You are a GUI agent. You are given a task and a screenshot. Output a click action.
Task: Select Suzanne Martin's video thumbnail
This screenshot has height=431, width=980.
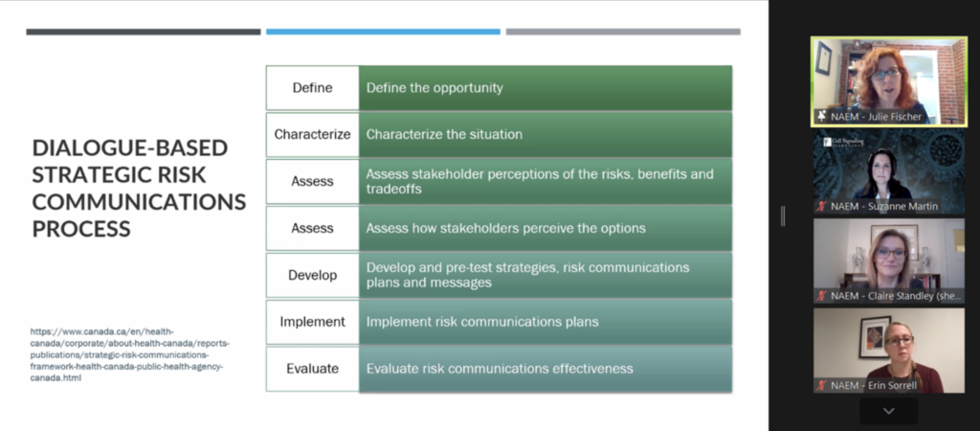[x=889, y=171]
